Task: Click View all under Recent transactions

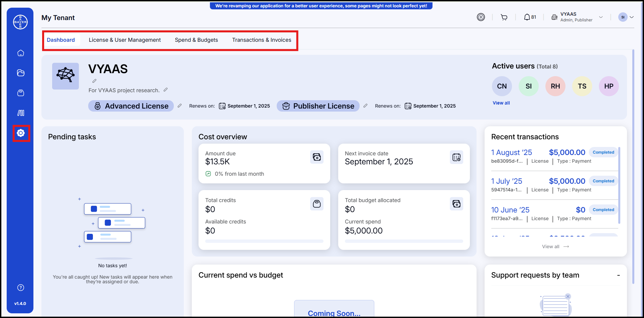Action: click(555, 247)
